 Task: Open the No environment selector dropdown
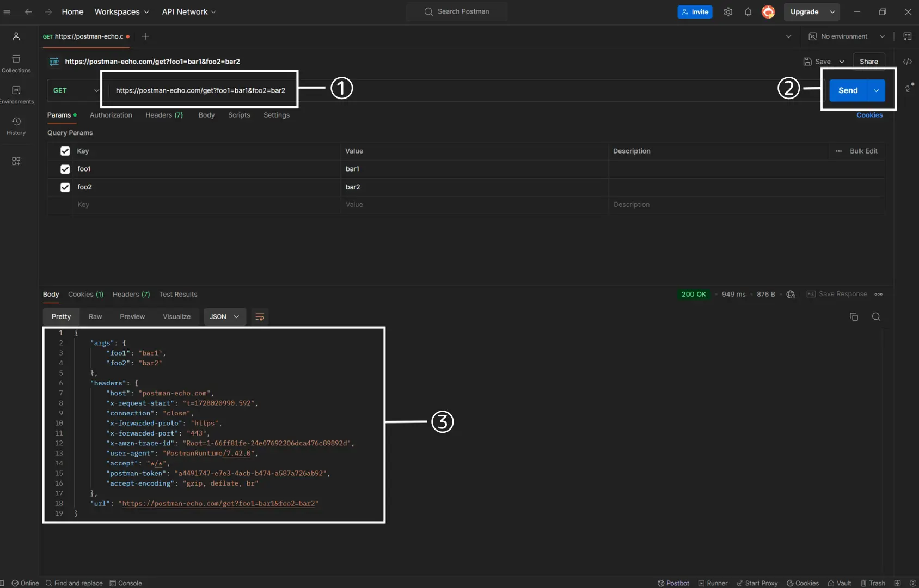(846, 36)
